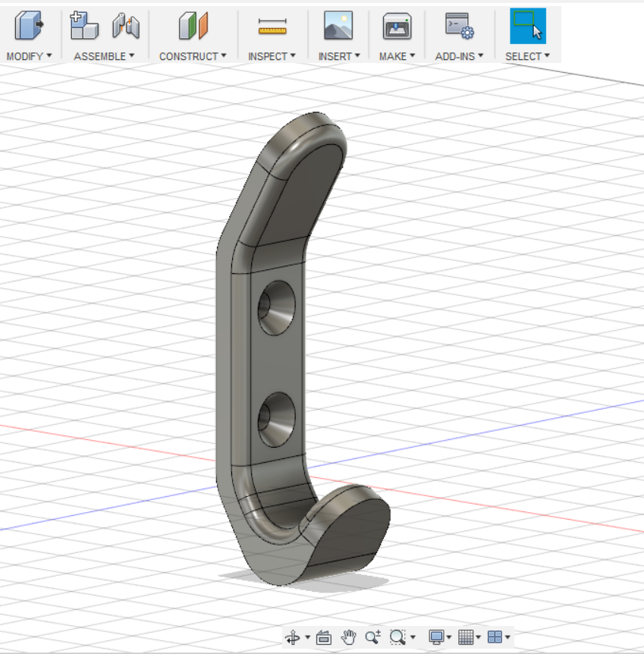Select the flat front face between the holes
644x654 pixels.
278,363
